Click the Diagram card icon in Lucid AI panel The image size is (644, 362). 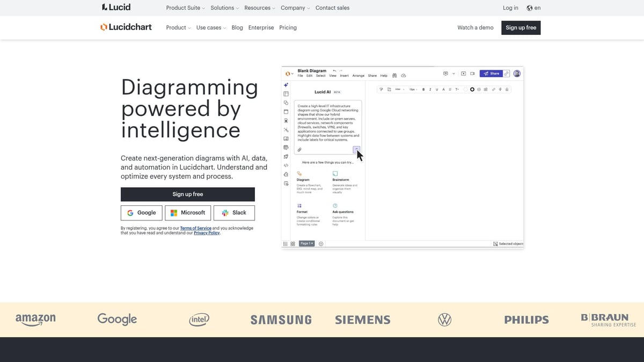point(299,173)
